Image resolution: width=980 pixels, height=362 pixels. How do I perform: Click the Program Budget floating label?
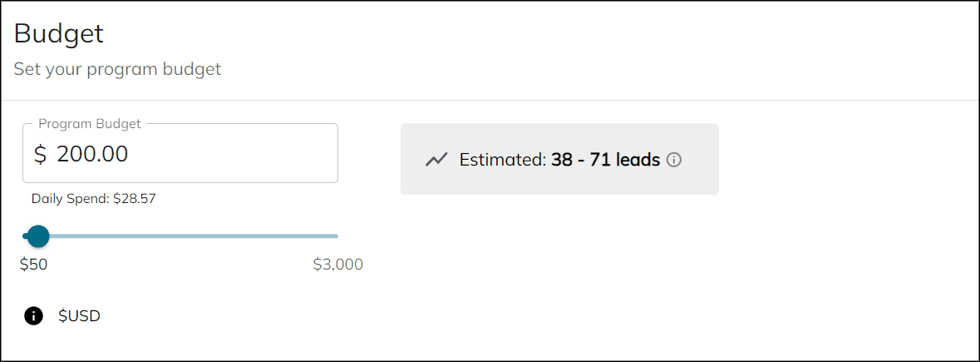coord(90,124)
